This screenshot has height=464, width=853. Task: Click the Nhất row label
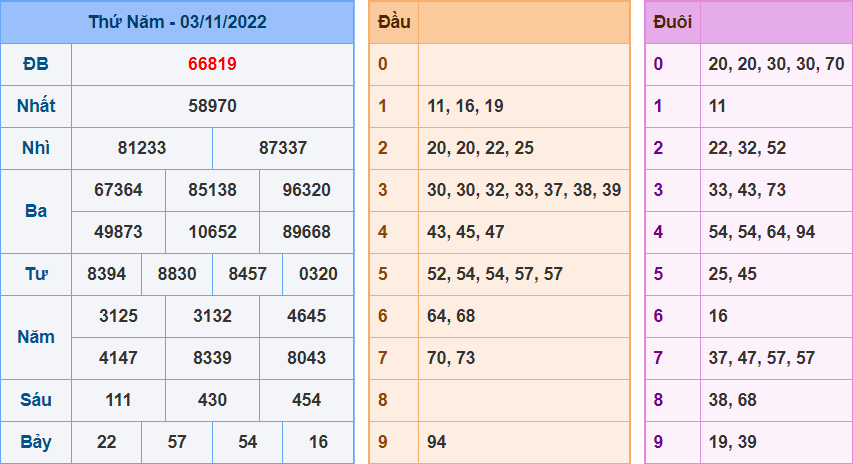(x=36, y=106)
